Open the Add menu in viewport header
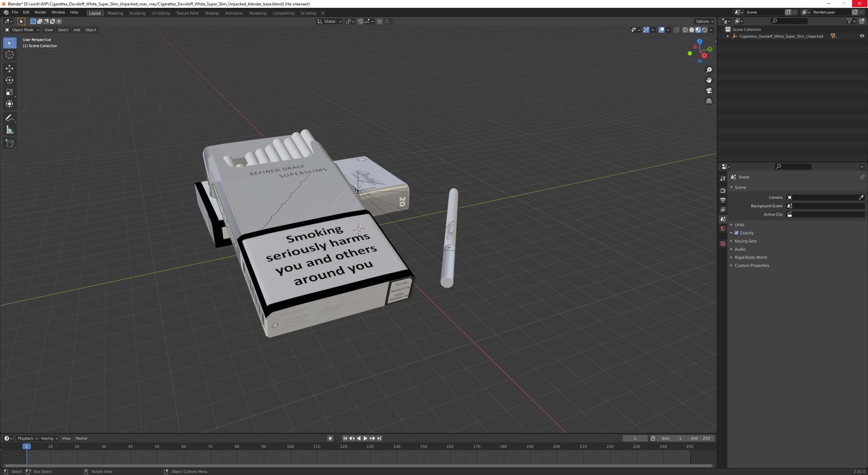The width and height of the screenshot is (868, 475). pyautogui.click(x=77, y=30)
